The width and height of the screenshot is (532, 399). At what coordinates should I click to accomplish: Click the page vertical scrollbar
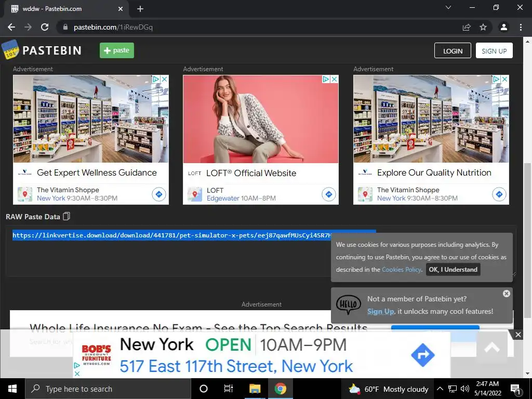tap(527, 240)
